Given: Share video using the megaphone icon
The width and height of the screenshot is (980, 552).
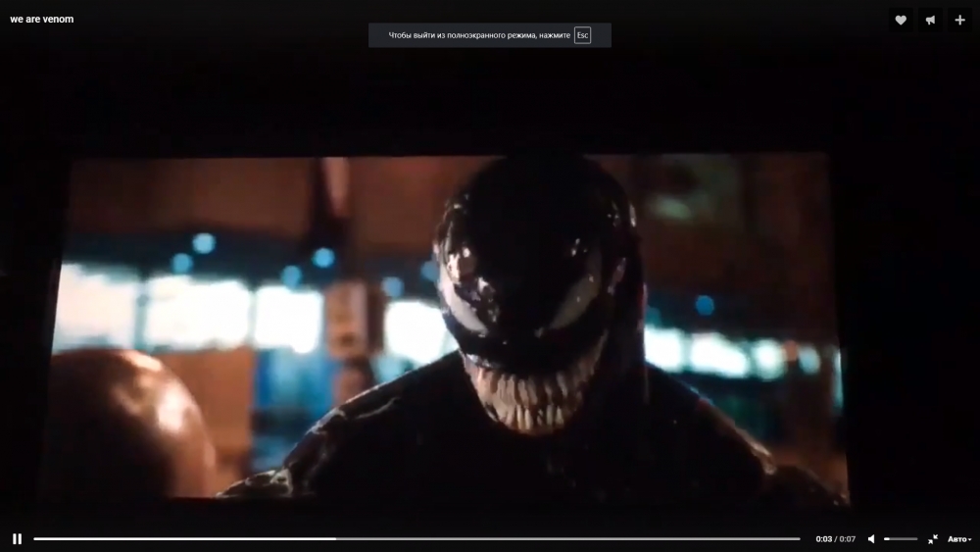Looking at the screenshot, I should [930, 20].
